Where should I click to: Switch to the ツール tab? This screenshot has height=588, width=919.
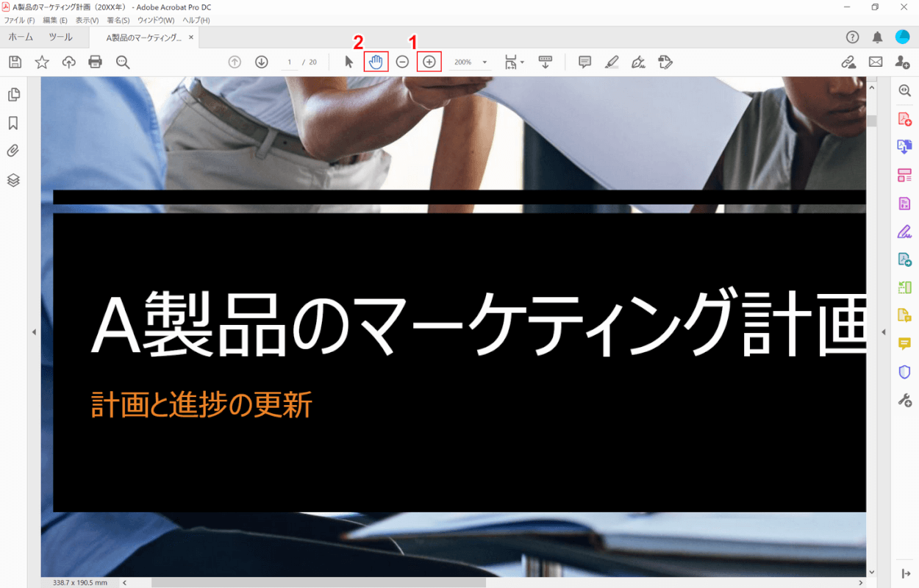tap(60, 37)
